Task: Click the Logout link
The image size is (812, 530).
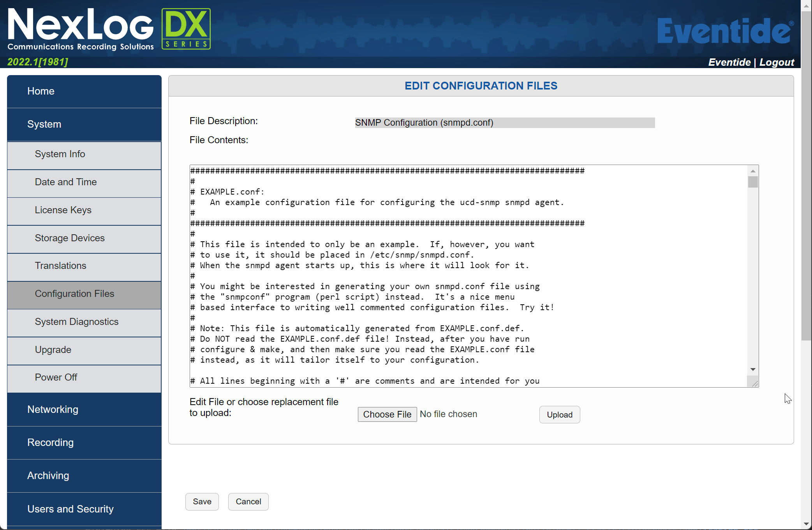Action: click(x=777, y=62)
